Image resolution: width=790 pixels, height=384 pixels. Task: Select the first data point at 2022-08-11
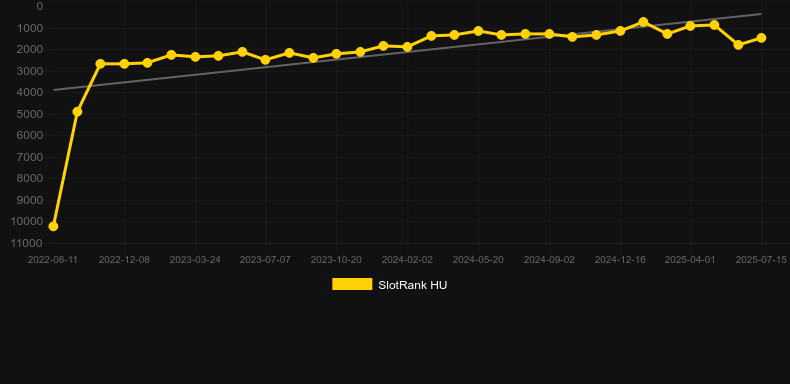click(53, 226)
